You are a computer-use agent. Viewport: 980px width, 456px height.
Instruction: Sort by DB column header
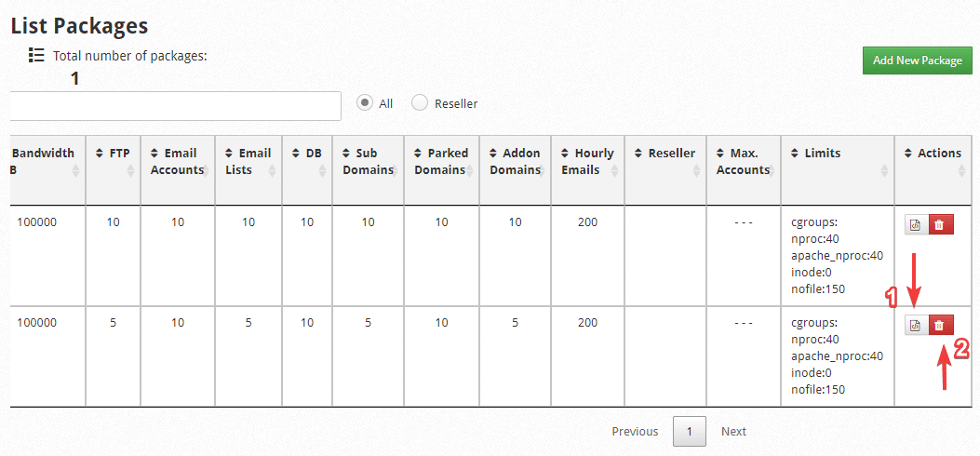coord(307,154)
